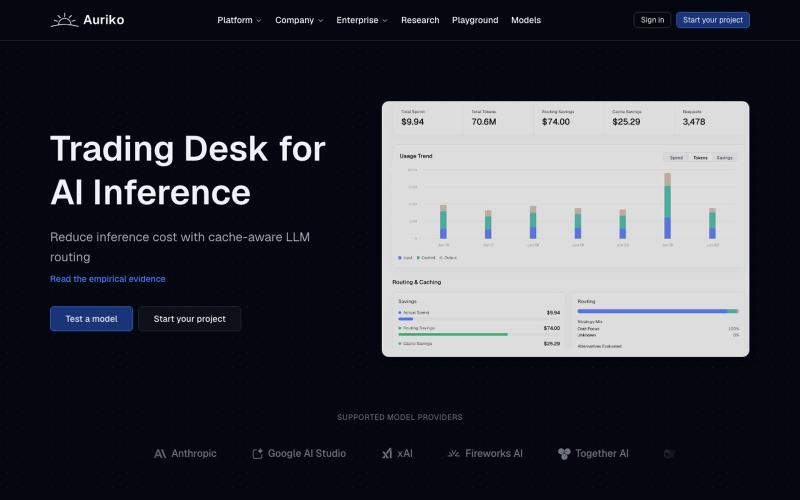This screenshot has width=800, height=500.
Task: Click the 3,478 requests stat
Action: coord(694,121)
